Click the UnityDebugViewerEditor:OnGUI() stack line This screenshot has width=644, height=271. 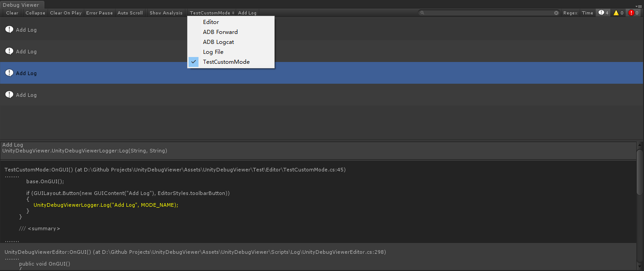click(x=195, y=252)
